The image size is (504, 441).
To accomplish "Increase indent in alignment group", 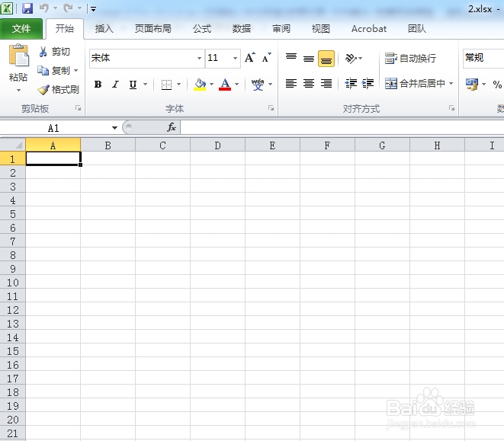I will pos(368,84).
